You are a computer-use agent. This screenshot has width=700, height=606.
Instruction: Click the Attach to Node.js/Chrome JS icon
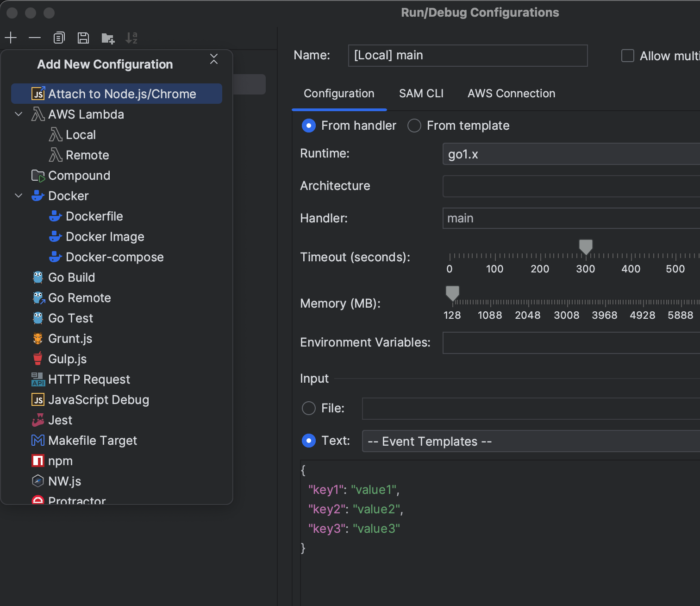38,94
